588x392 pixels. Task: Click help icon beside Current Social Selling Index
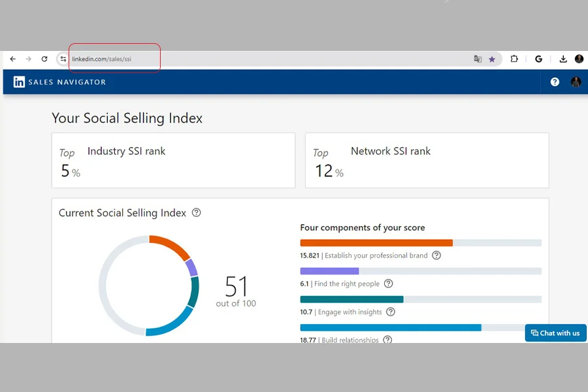point(196,213)
